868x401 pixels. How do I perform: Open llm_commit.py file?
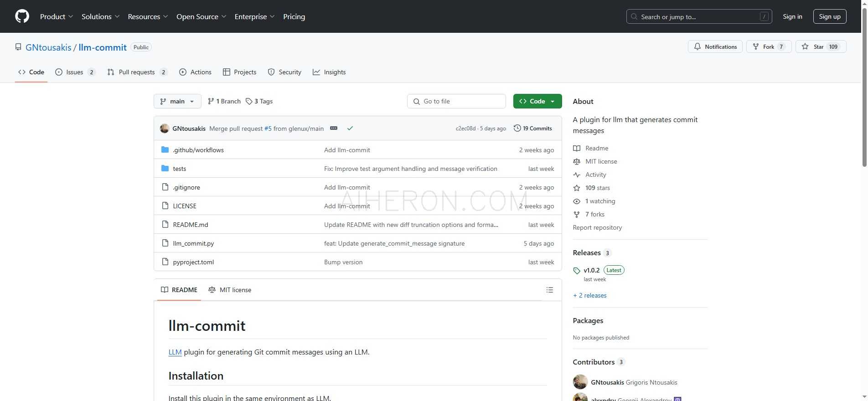click(193, 243)
